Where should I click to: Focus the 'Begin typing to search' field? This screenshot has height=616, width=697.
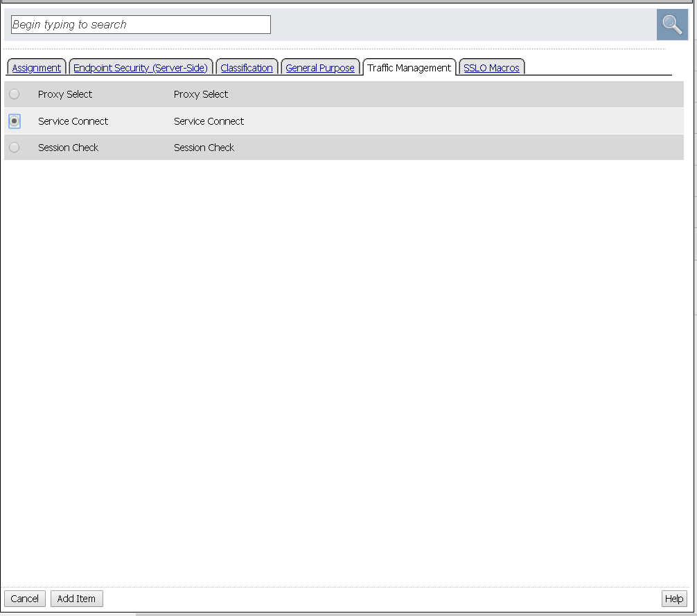point(141,24)
